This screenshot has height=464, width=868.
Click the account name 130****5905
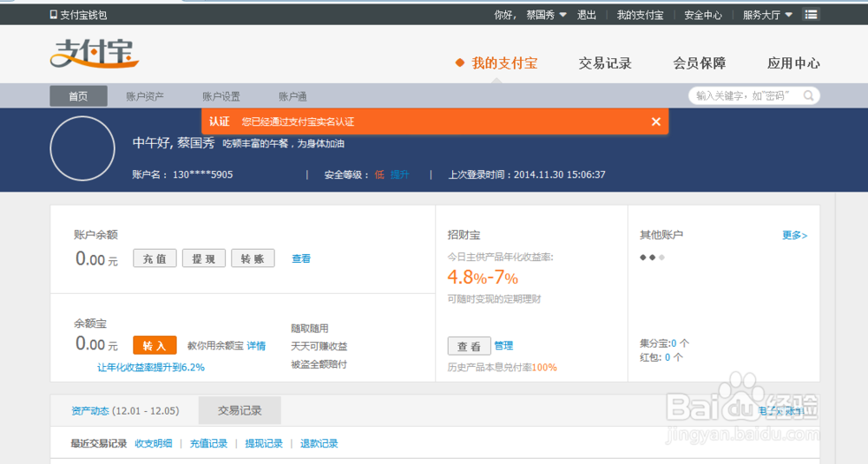[202, 174]
